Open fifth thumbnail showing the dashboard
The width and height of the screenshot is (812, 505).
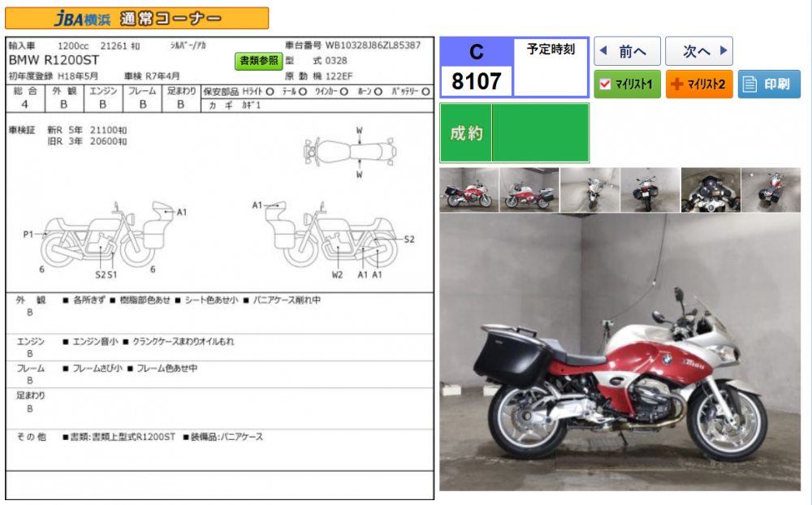(710, 190)
